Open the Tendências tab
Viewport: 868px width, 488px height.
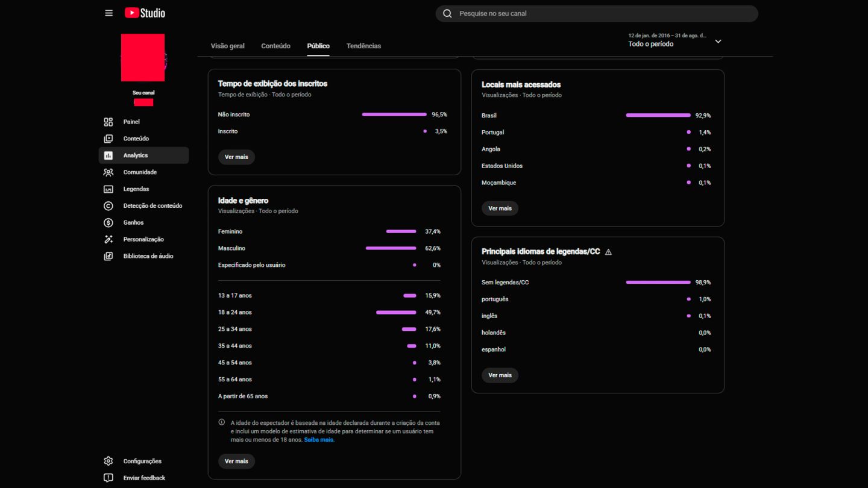(x=363, y=46)
